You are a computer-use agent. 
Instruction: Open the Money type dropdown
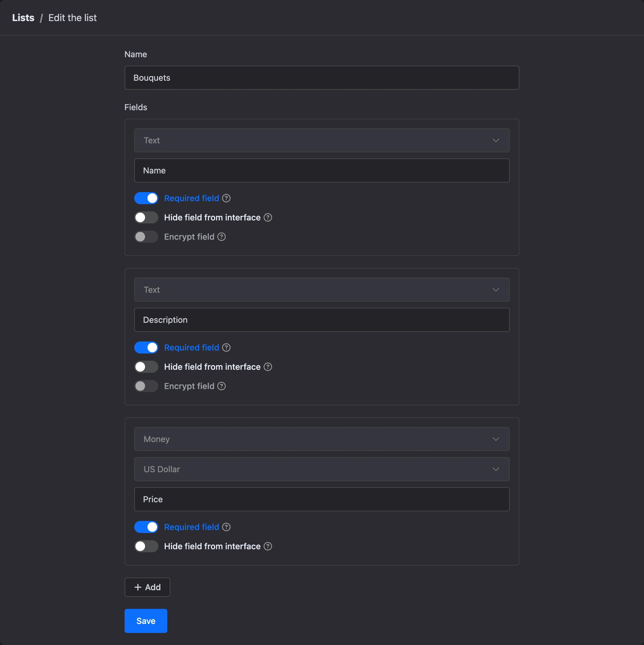coord(322,439)
